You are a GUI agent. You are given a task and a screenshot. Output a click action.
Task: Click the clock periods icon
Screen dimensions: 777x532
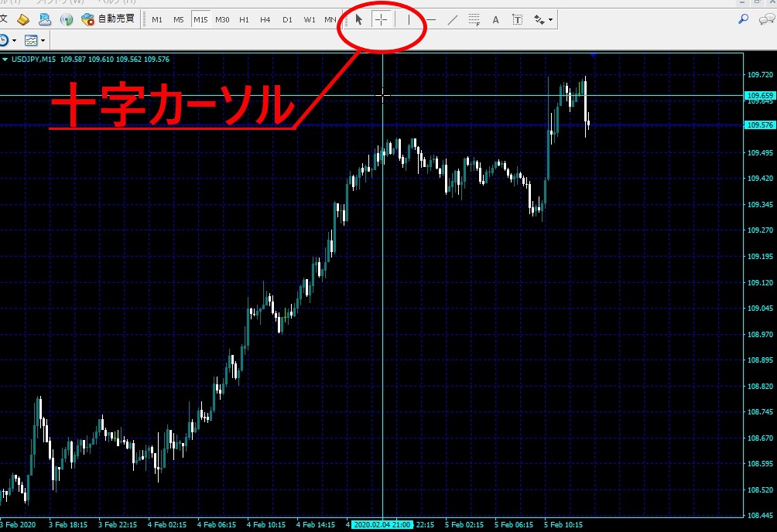(3, 40)
